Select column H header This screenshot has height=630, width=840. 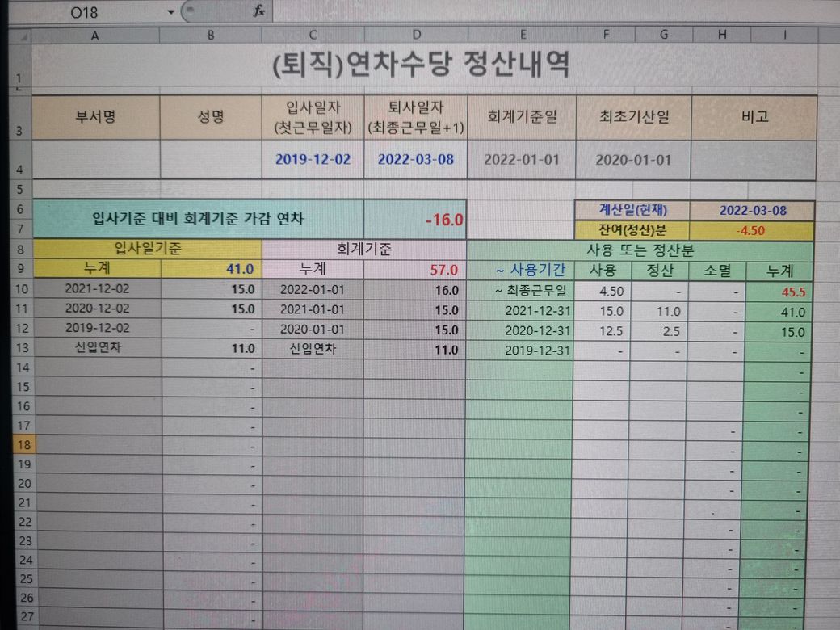(x=721, y=35)
